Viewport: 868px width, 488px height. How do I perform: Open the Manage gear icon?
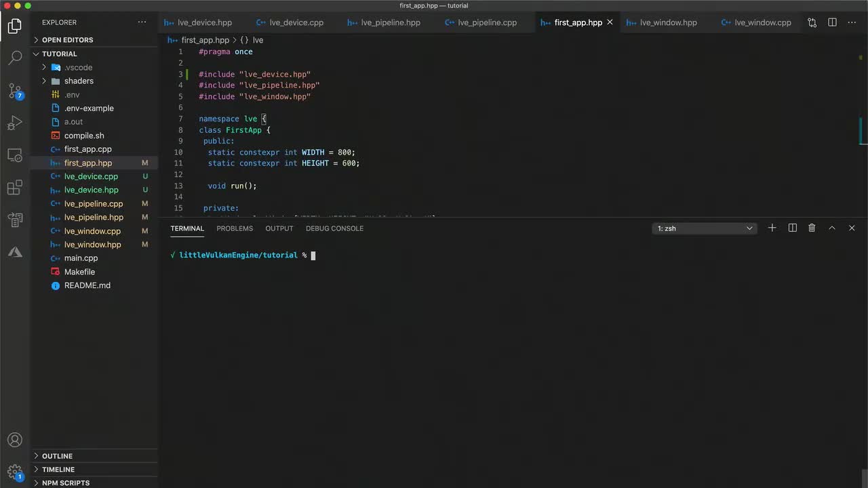pos(15,472)
